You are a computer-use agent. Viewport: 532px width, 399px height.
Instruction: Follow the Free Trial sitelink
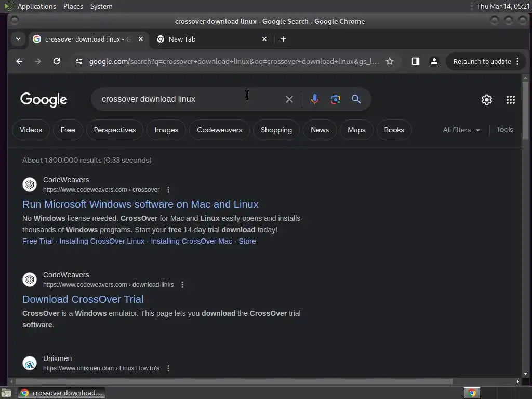coord(37,241)
